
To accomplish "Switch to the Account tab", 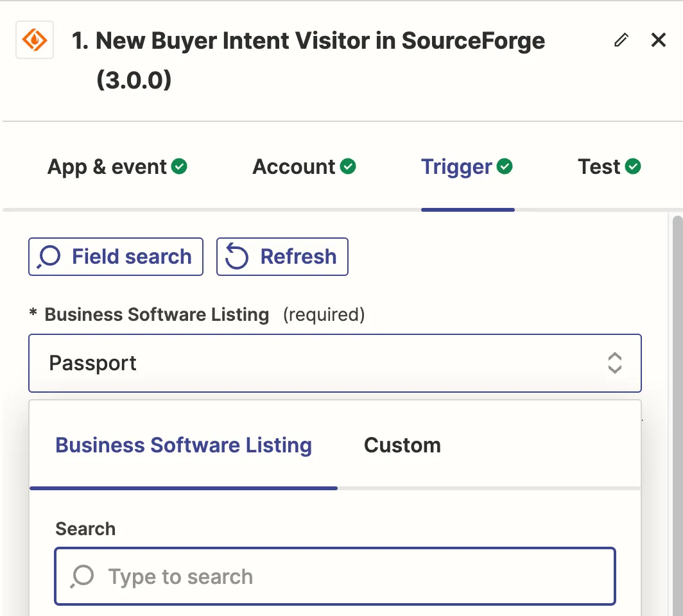I will tap(304, 167).
